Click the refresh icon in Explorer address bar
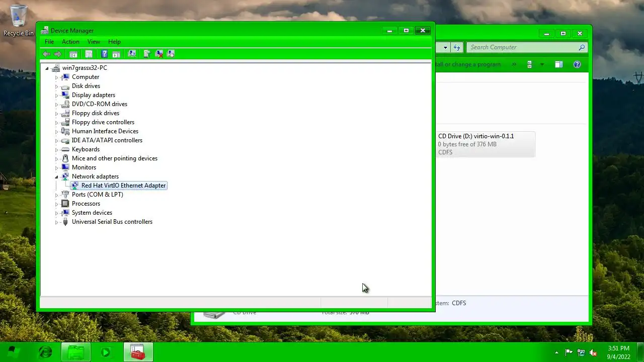Screen dimensions: 644x362 point(457,47)
